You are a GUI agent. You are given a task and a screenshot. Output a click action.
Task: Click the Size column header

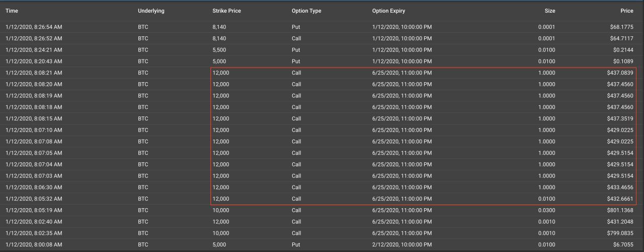pos(550,11)
